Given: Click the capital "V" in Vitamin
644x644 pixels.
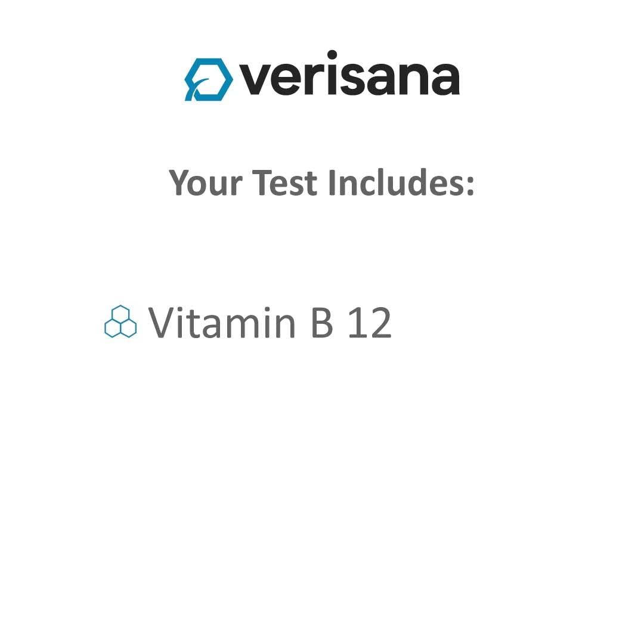Looking at the screenshot, I should 161,323.
